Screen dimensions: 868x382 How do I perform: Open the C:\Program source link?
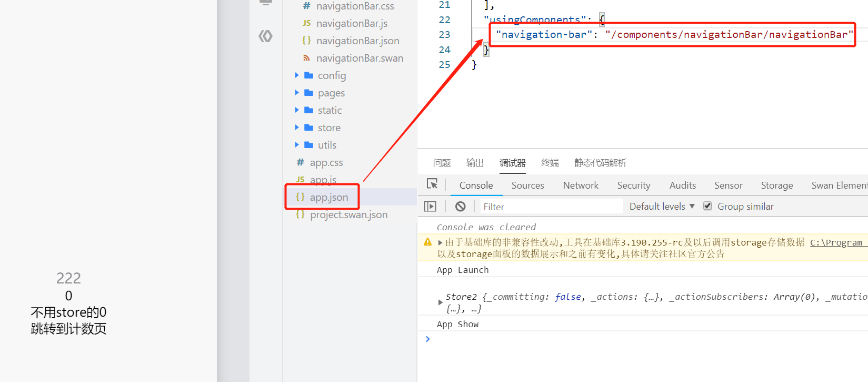[837, 242]
